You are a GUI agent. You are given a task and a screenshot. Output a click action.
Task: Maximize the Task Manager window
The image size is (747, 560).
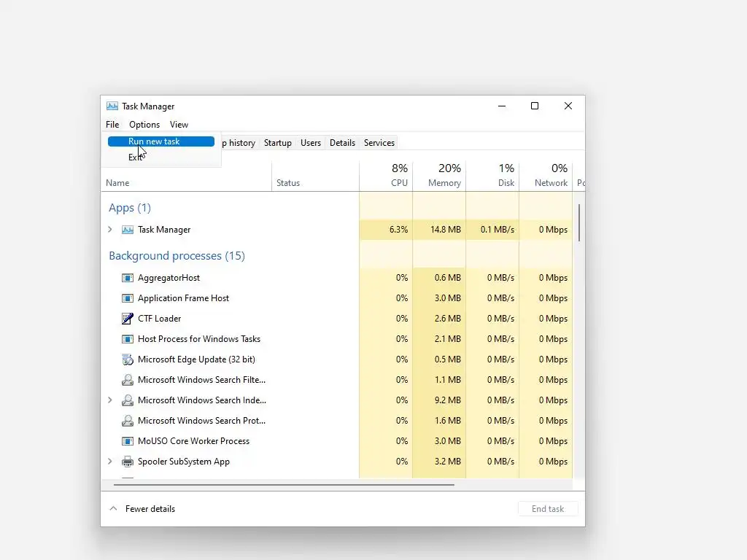click(535, 106)
